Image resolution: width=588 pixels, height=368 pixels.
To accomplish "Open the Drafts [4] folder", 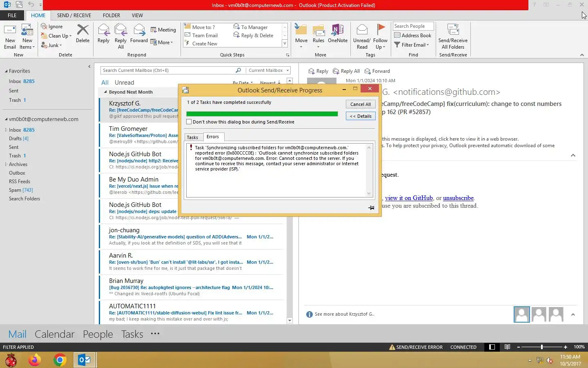I will click(x=19, y=139).
